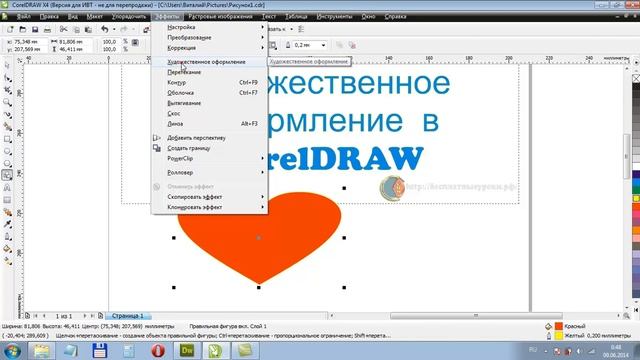
Task: Click the object width field 81,806 мм
Action: point(75,42)
